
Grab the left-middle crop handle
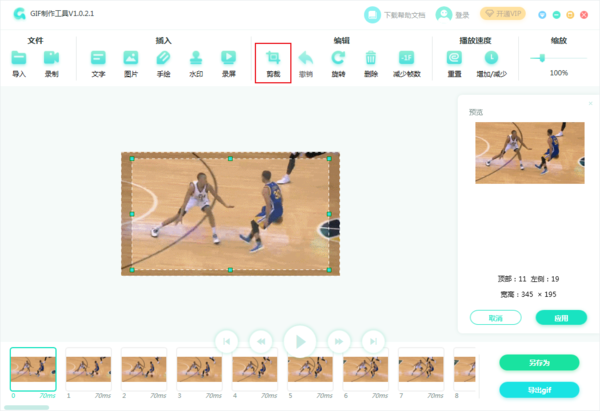pos(132,214)
